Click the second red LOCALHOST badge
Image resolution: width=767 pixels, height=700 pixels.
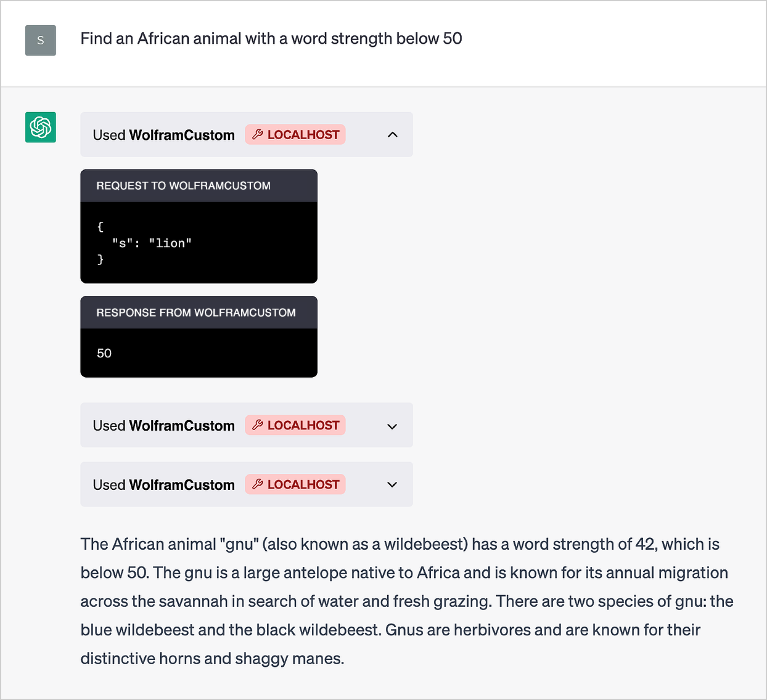point(295,425)
